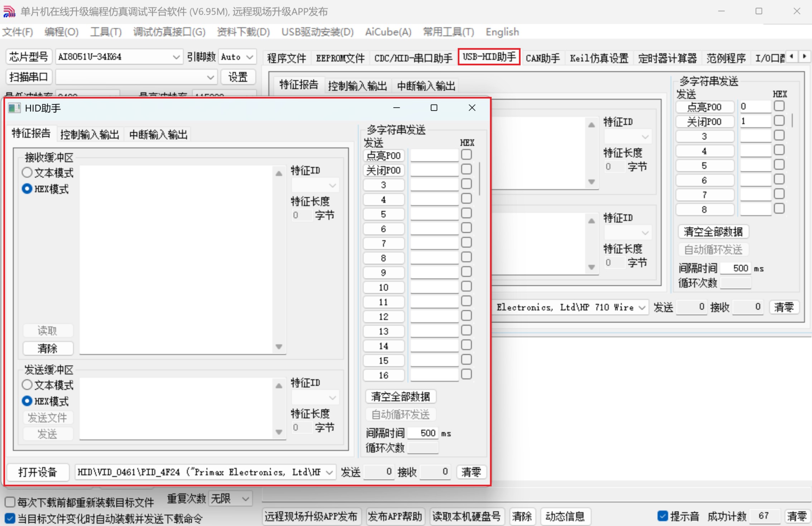Click the STC app logo icon in title bar
This screenshot has height=526, width=812.
tap(9, 11)
